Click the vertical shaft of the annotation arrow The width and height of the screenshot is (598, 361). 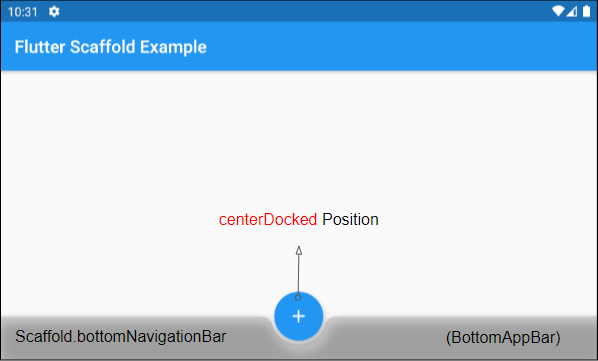[x=299, y=274]
